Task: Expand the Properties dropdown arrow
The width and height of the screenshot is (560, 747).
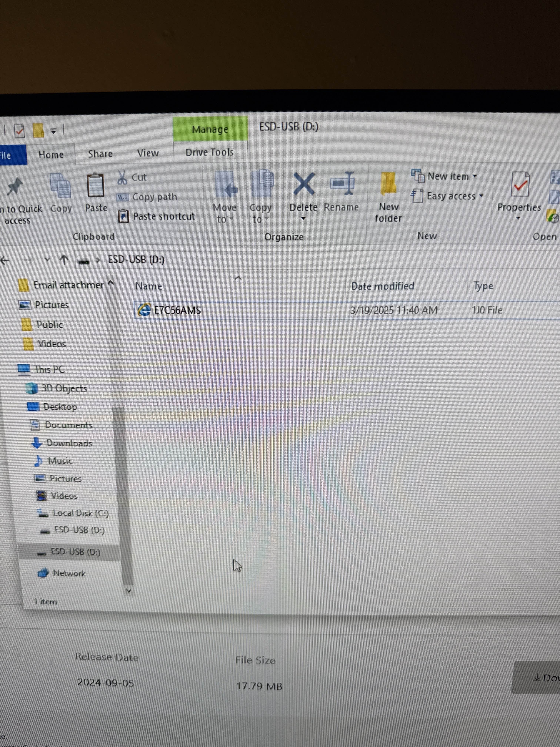Action: pos(518,218)
